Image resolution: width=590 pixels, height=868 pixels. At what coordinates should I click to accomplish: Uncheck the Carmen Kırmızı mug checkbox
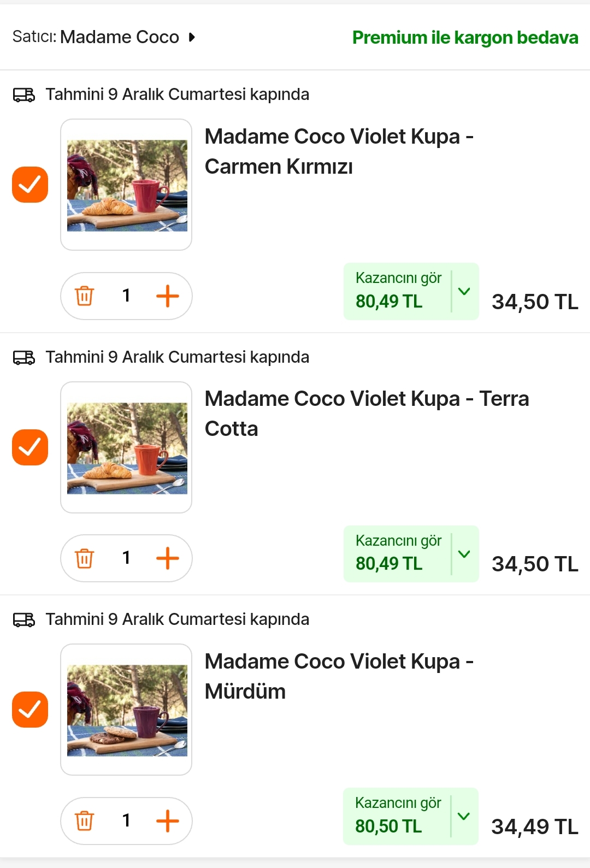tap(30, 185)
